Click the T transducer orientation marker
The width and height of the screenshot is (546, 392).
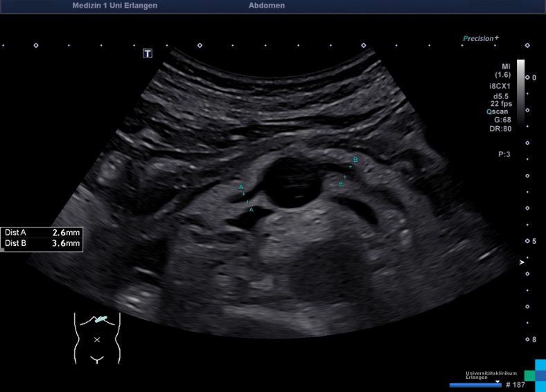click(x=148, y=53)
